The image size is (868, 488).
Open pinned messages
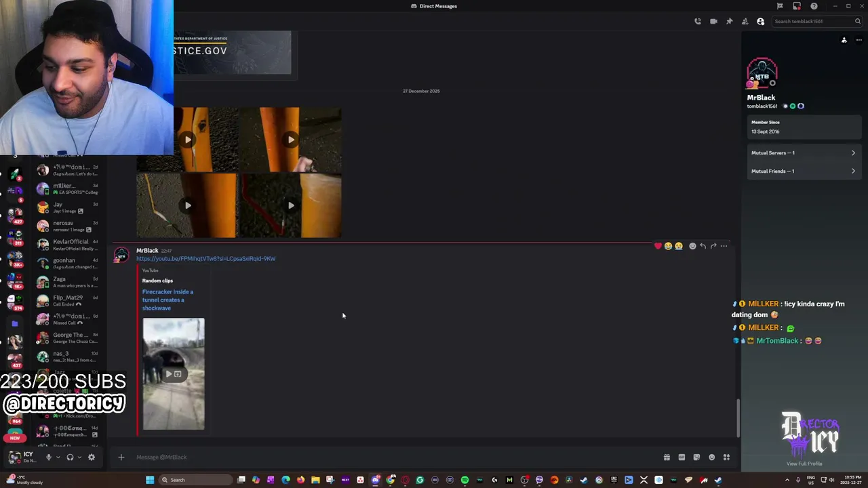click(x=729, y=21)
